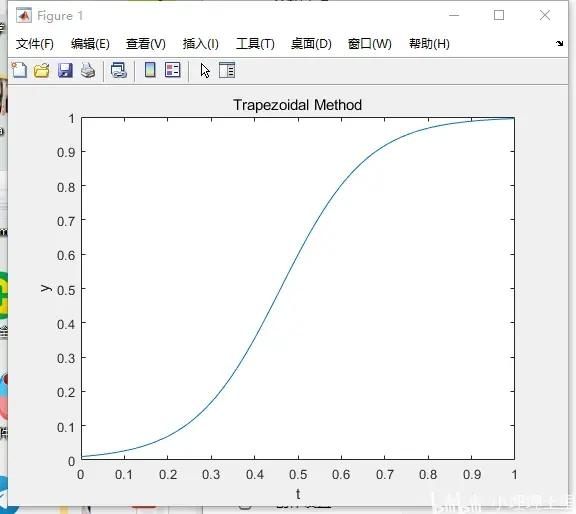Print the figure with the printer icon
Image resolution: width=576 pixels, height=514 pixels.
click(88, 70)
